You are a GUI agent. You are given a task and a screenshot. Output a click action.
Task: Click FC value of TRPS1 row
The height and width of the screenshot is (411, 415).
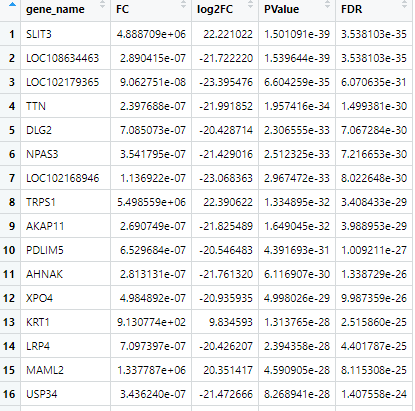(151, 202)
